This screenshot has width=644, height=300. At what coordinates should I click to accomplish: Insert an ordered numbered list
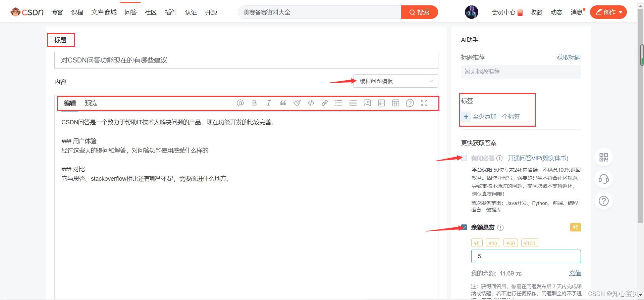point(353,103)
